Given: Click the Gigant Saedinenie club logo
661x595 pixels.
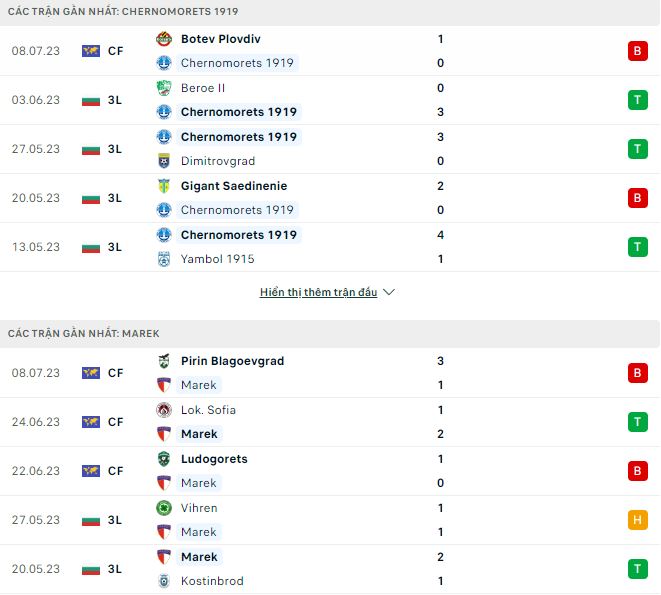Looking at the screenshot, I should pos(164,186).
